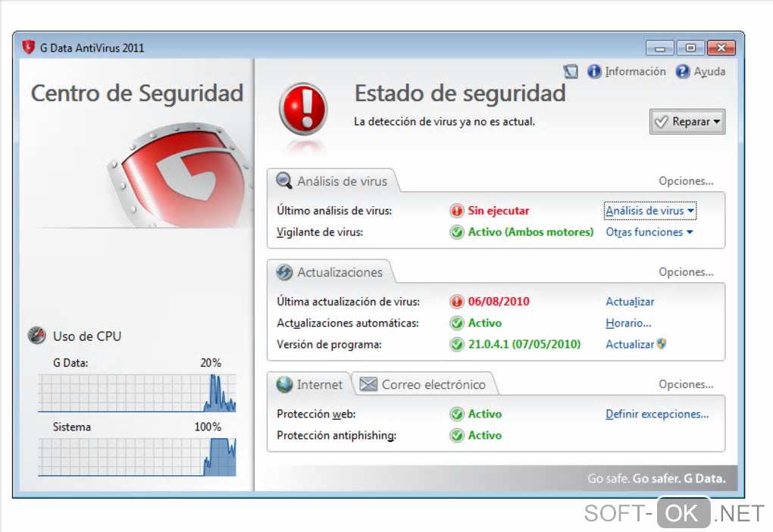Screen dimensions: 773x532
Task: Click the '06/08/2010' update date text
Action: pos(499,302)
